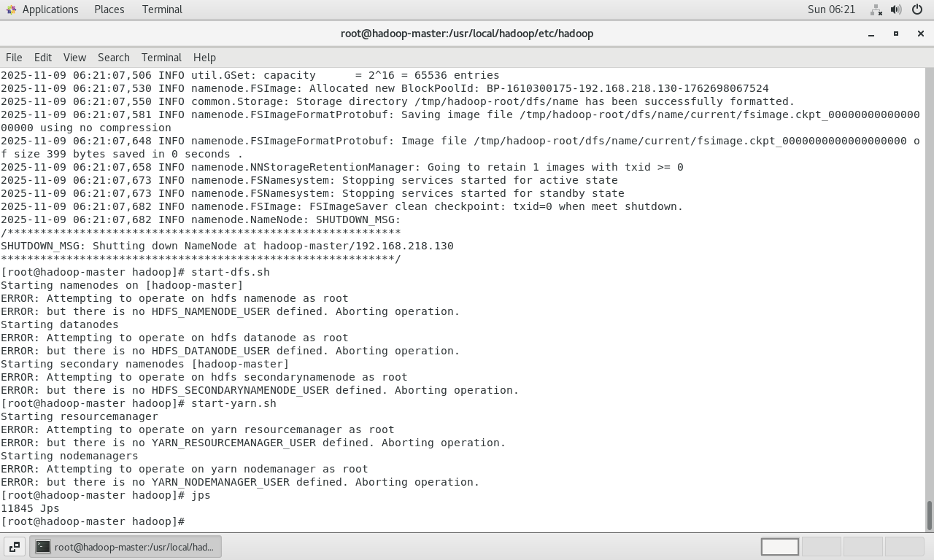Image resolution: width=934 pixels, height=560 pixels.
Task: Click the 'Starting resourcemanager' line
Action: [79, 416]
